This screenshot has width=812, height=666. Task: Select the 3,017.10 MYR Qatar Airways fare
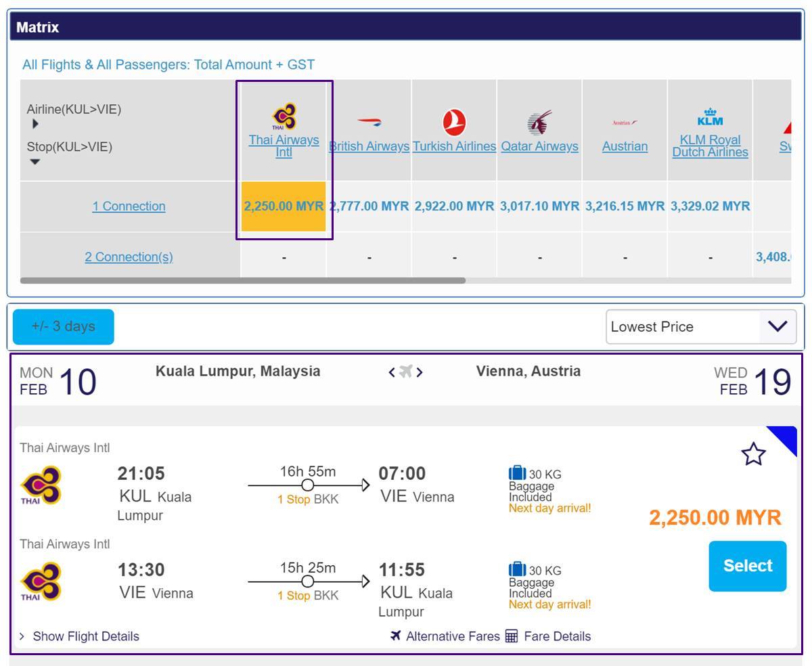540,206
